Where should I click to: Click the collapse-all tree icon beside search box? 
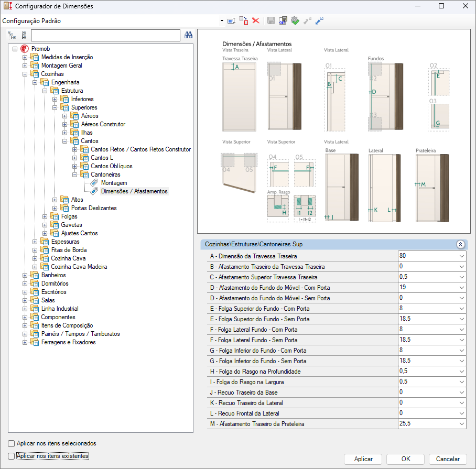24,35
